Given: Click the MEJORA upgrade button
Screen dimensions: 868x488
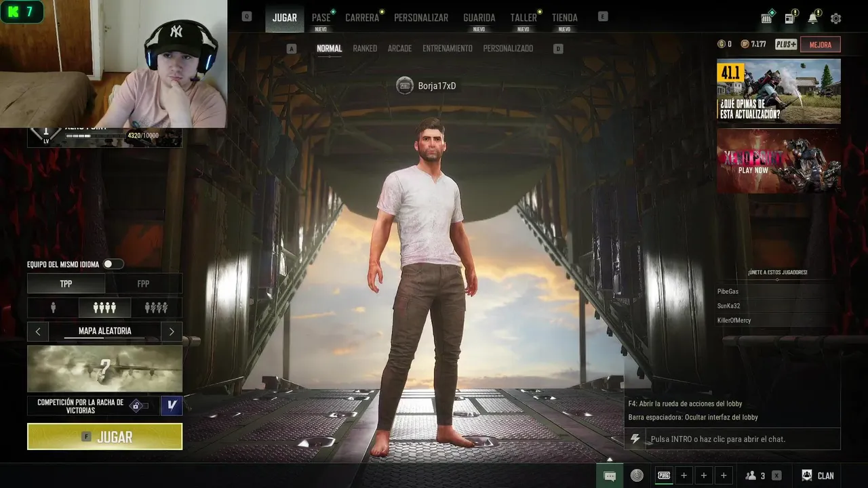Looking at the screenshot, I should 821,44.
